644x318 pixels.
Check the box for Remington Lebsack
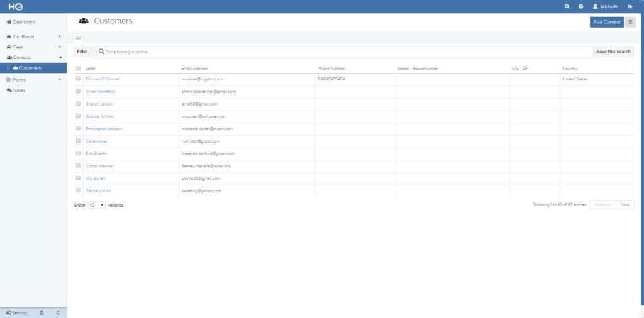click(x=78, y=128)
